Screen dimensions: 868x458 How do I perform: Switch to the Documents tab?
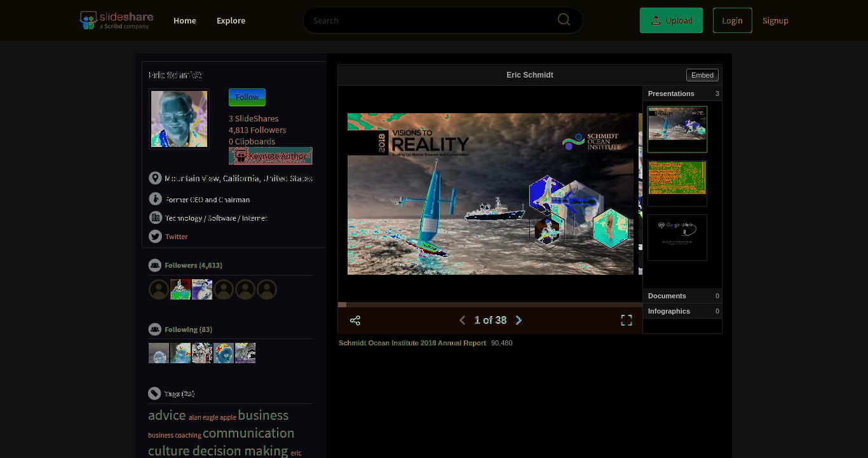(682, 296)
